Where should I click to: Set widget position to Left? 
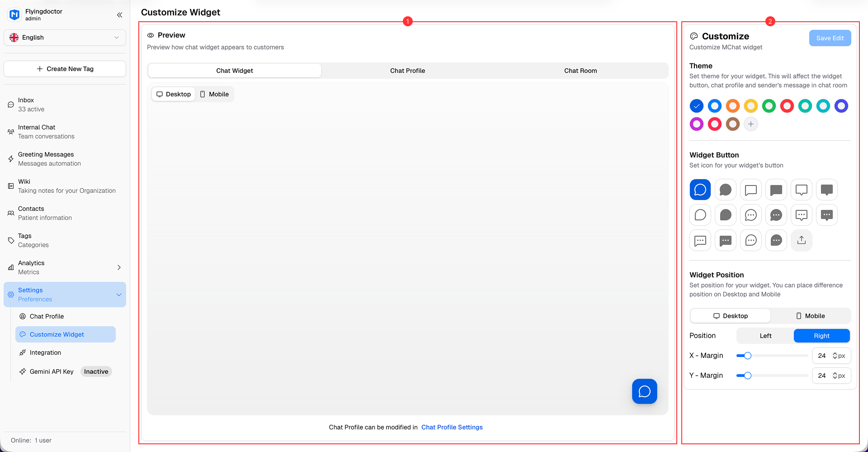point(765,336)
